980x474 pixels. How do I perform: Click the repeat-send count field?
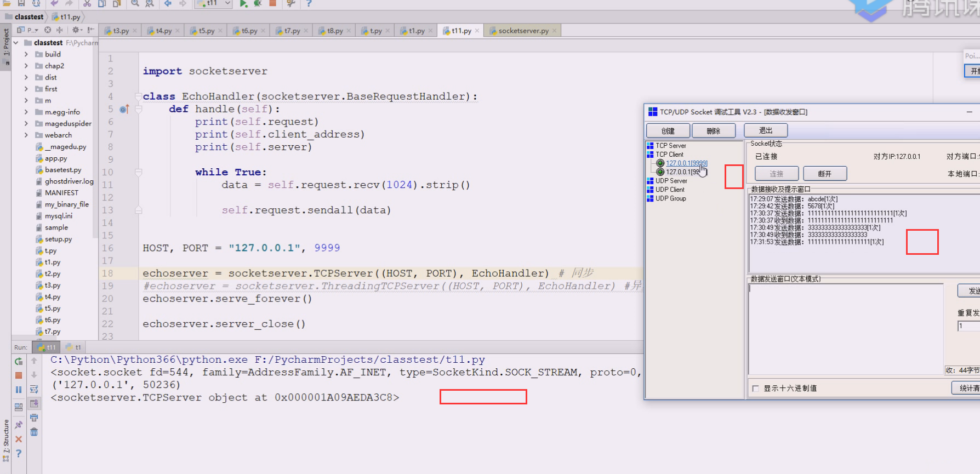[x=968, y=326]
